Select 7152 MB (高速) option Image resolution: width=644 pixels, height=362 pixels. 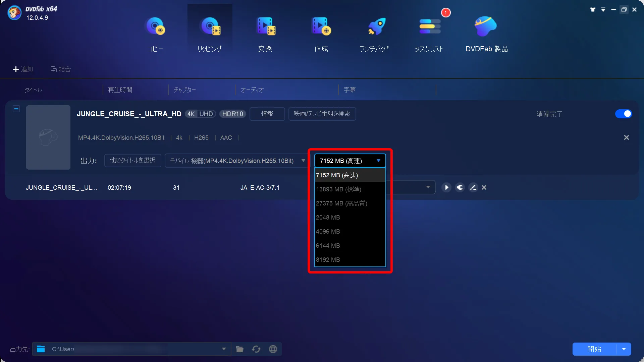(350, 175)
